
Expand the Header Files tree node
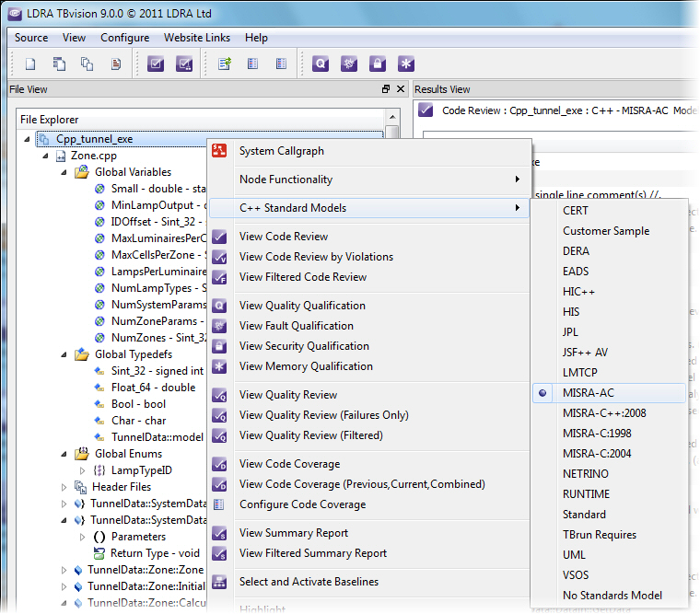pyautogui.click(x=64, y=487)
